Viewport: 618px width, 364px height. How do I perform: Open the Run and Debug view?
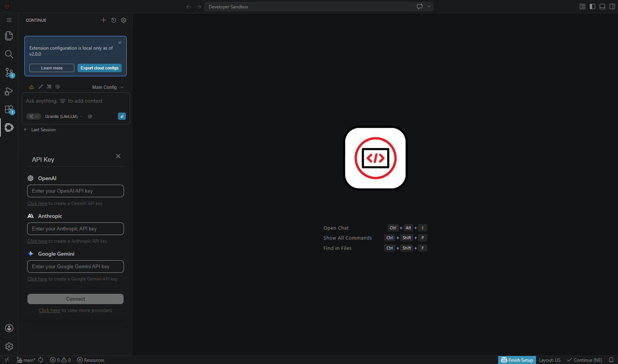(9, 91)
